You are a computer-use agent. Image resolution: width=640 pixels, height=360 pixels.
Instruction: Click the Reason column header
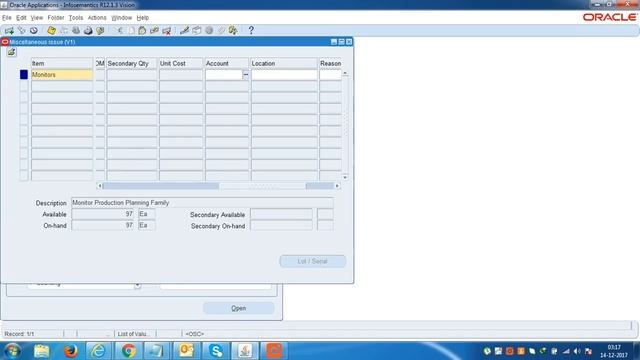(x=330, y=63)
